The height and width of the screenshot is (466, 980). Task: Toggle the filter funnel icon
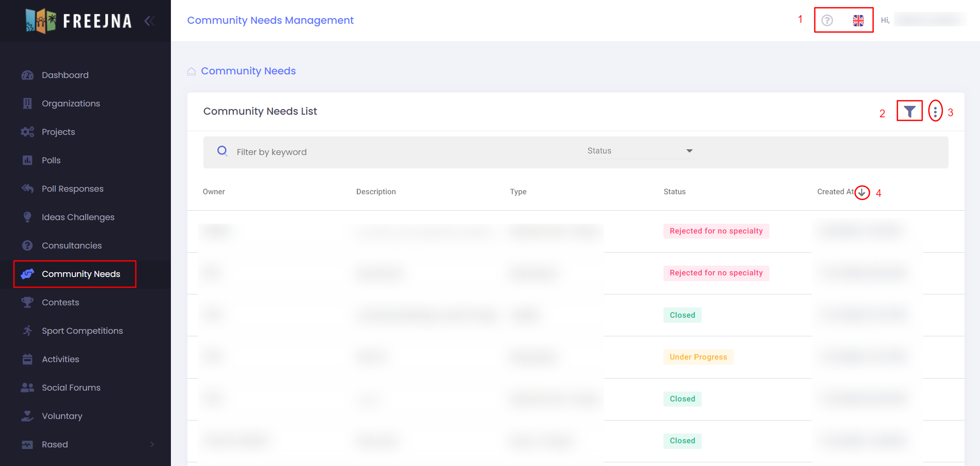point(909,111)
